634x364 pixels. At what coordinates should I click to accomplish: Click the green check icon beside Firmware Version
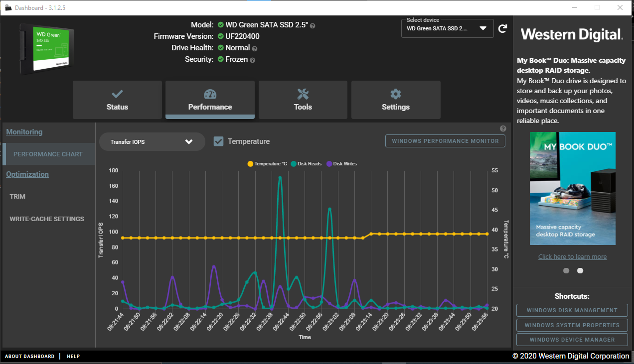(x=221, y=36)
